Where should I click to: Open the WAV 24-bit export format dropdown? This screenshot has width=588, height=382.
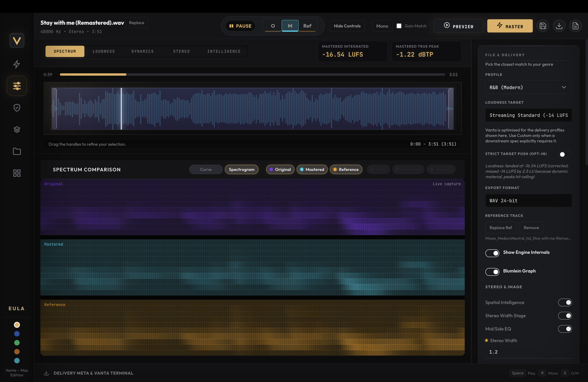(528, 200)
